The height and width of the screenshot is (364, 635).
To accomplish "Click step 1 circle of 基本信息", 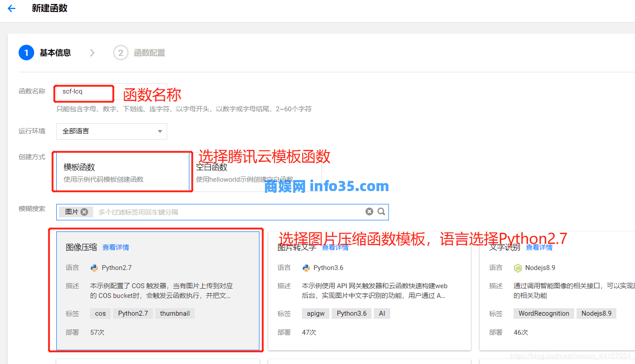I will click(26, 53).
